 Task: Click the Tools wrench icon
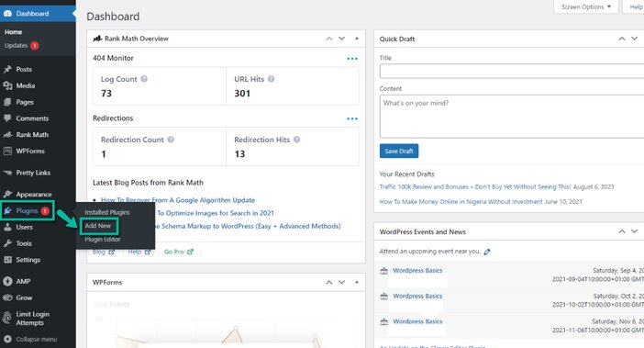[7, 243]
